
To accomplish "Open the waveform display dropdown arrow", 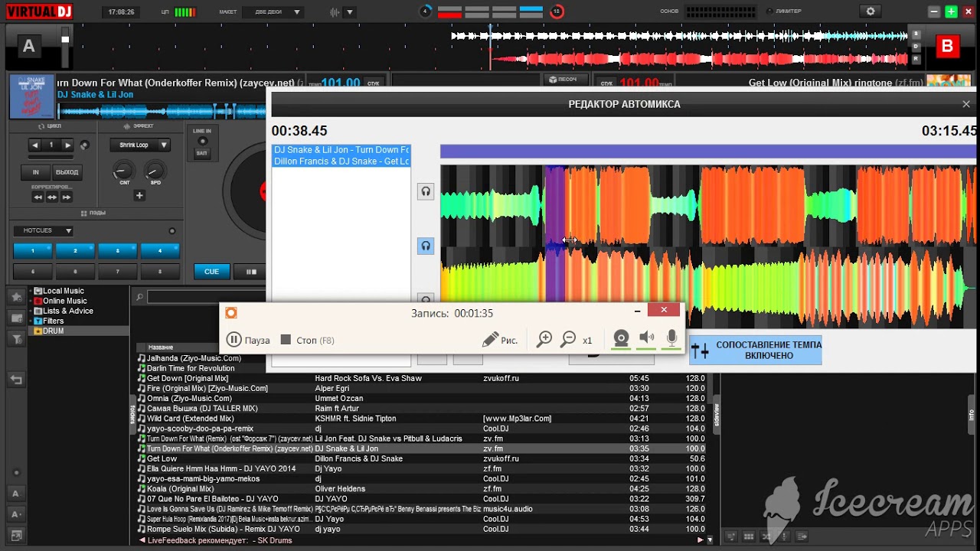I will pyautogui.click(x=350, y=12).
